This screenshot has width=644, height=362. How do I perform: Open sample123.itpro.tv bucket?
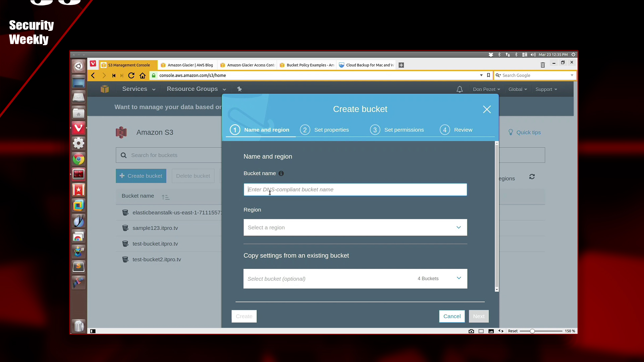pos(155,228)
